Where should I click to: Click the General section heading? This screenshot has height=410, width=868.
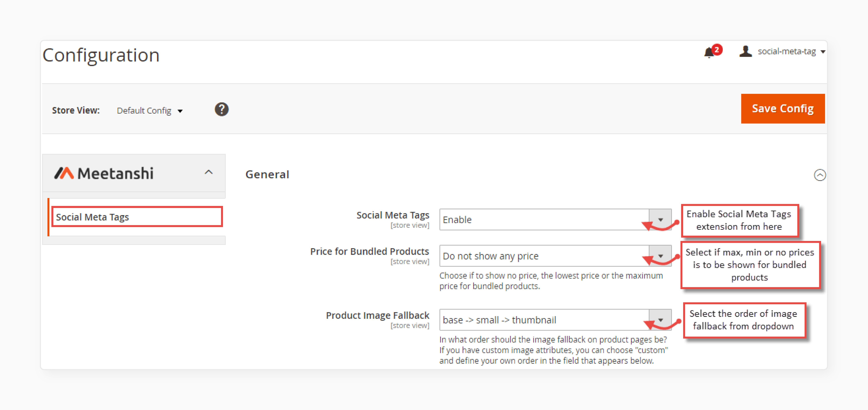pyautogui.click(x=267, y=175)
